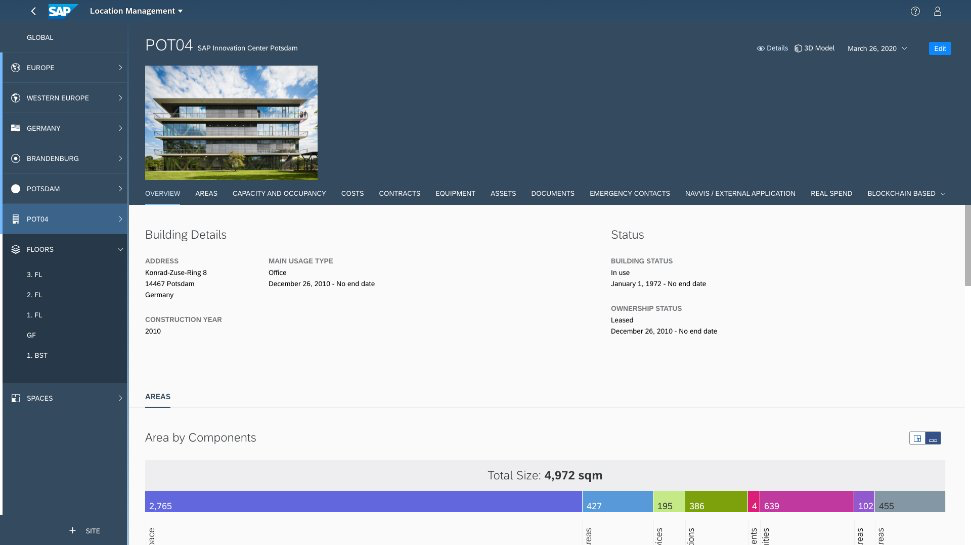
Task: Click the light green 195 bar segment
Action: coord(669,502)
